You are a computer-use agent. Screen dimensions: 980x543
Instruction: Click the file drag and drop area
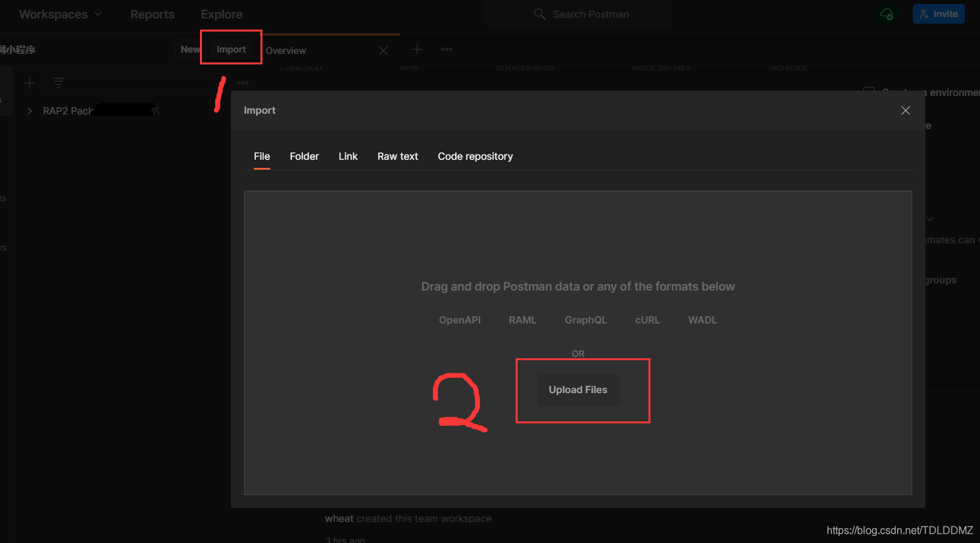pos(578,342)
